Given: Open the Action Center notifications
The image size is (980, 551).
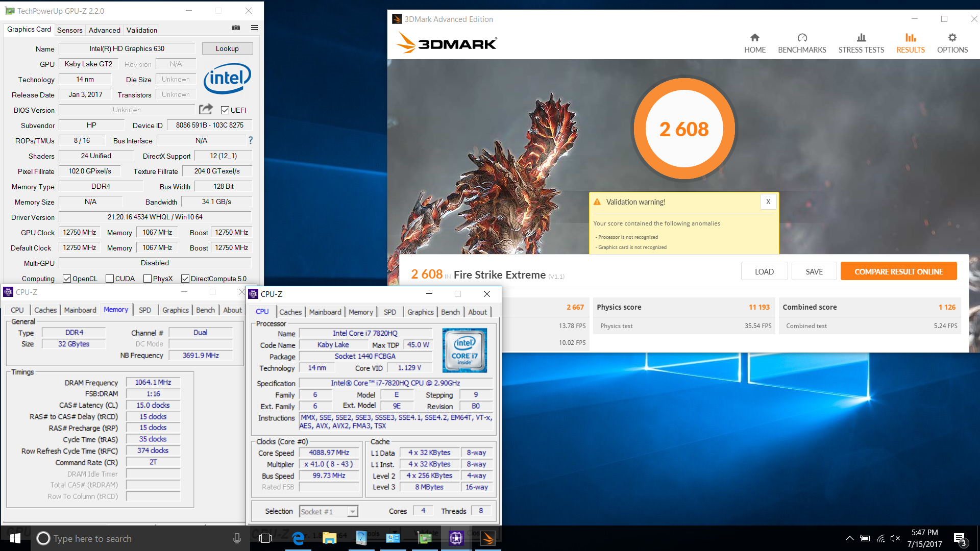Looking at the screenshot, I should click(x=960, y=538).
